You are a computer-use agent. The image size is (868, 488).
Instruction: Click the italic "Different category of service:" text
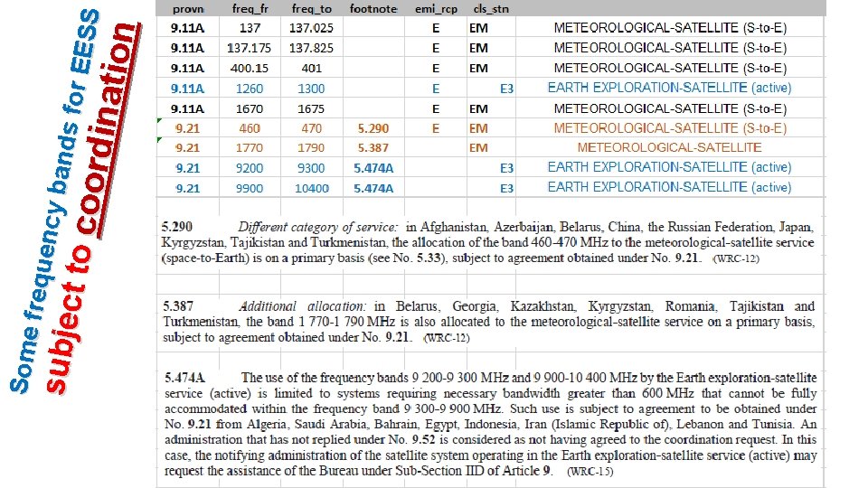[x=317, y=228]
